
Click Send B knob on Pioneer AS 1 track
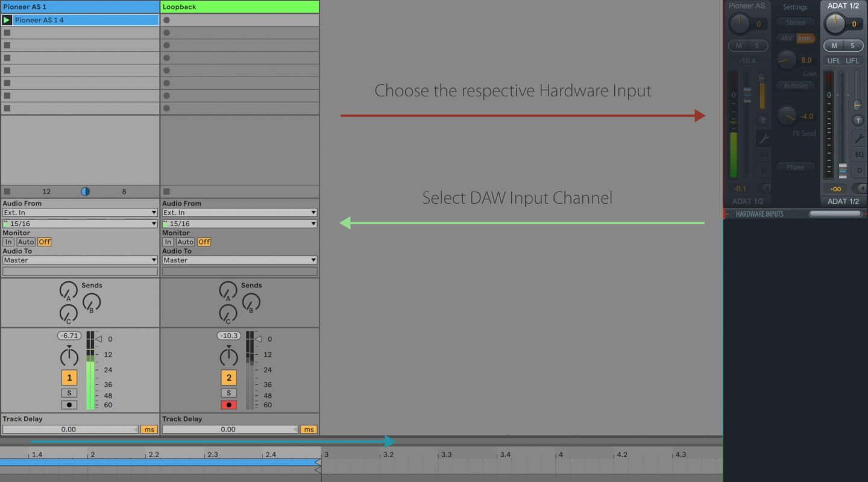91,302
